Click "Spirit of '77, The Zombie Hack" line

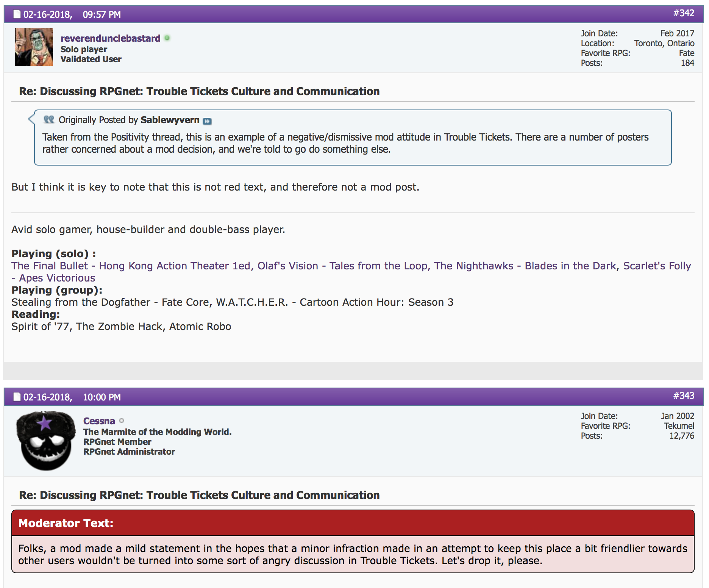pyautogui.click(x=121, y=327)
